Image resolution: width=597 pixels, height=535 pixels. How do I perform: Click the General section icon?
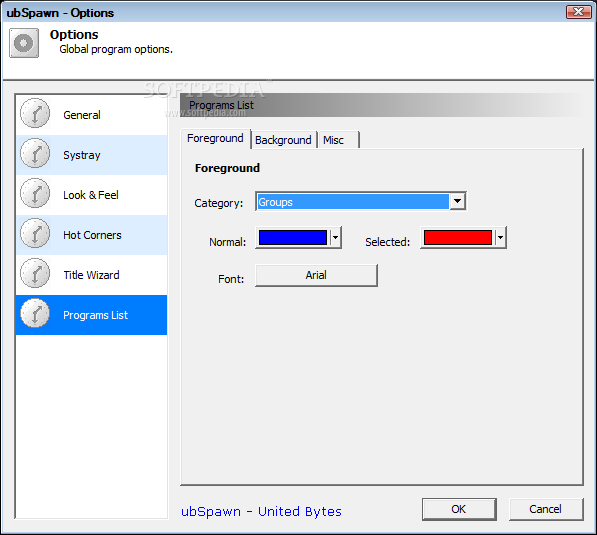coord(35,113)
